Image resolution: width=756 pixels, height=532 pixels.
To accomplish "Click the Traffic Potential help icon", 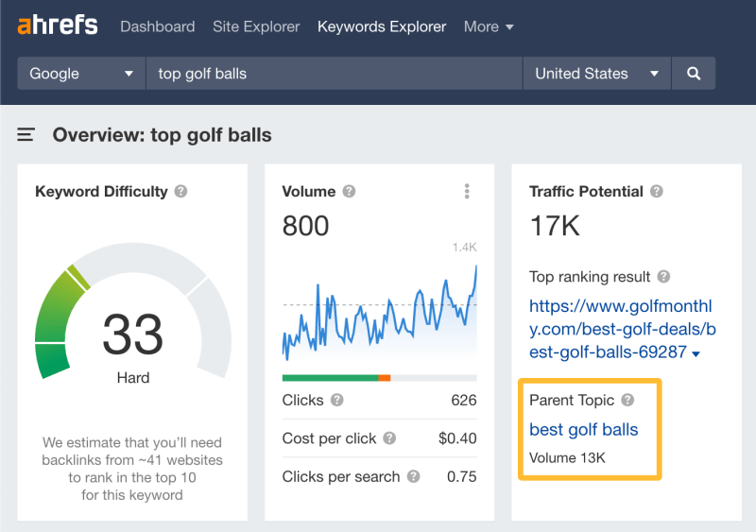I will (x=657, y=191).
